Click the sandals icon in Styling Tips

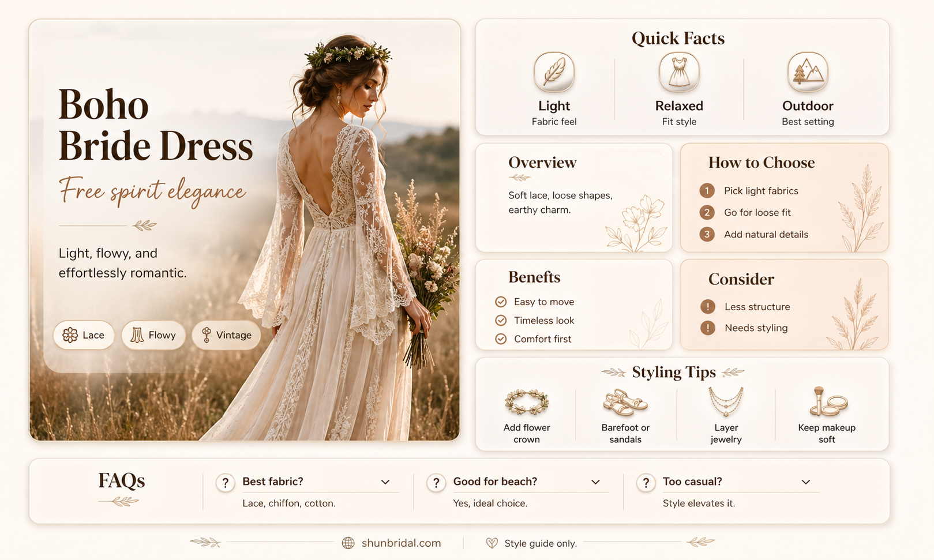[625, 402]
